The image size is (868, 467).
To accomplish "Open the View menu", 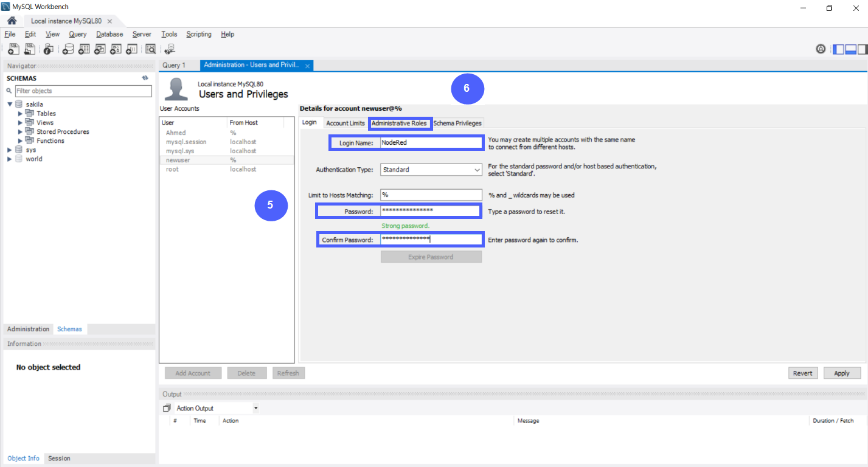I will [x=52, y=34].
